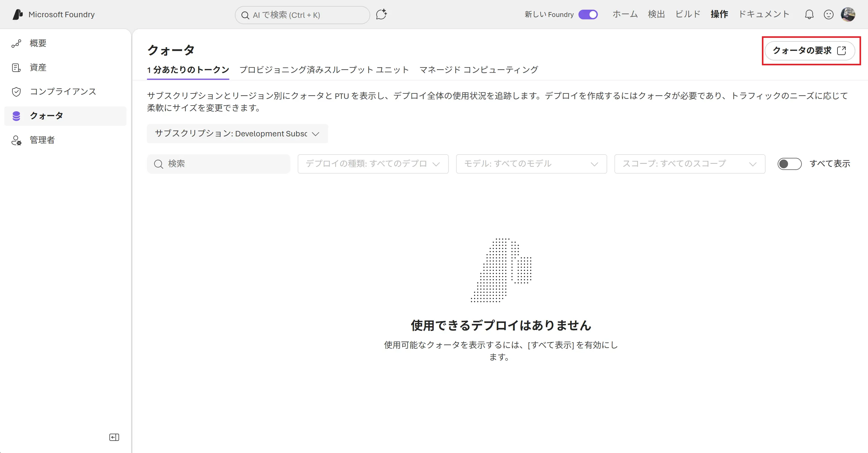Click the 検索 quota search field
Viewport: 868px width, 453px height.
click(x=218, y=164)
